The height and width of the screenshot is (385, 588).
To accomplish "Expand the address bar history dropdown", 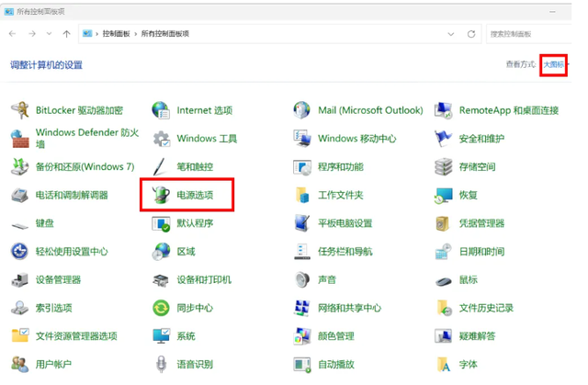I will [451, 34].
